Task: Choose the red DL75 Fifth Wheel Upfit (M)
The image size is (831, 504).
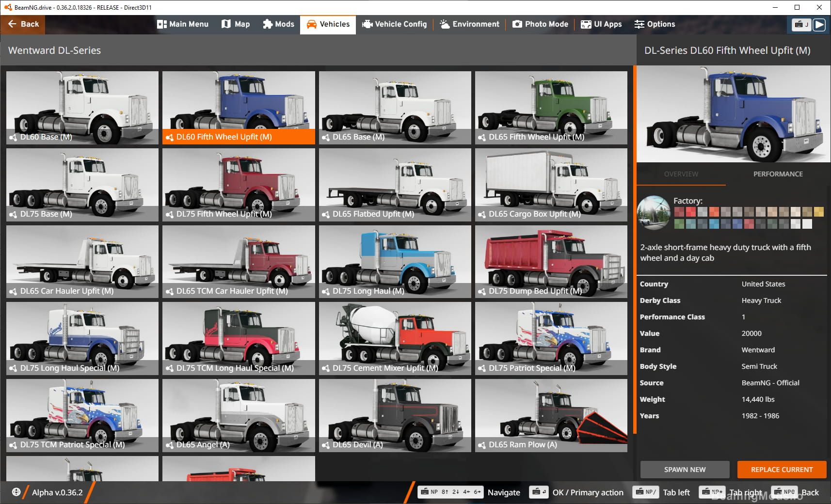Action: (x=239, y=185)
